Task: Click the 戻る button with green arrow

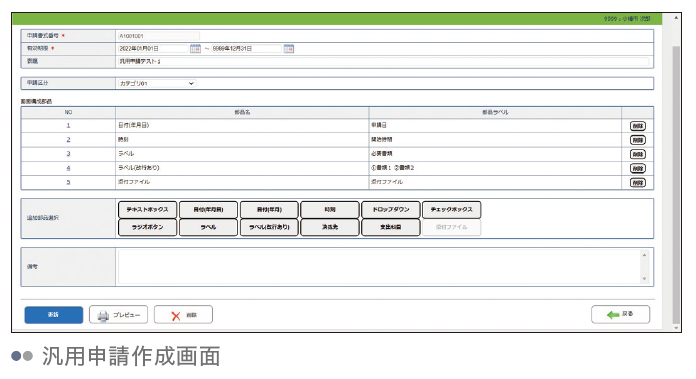Action: [621, 314]
